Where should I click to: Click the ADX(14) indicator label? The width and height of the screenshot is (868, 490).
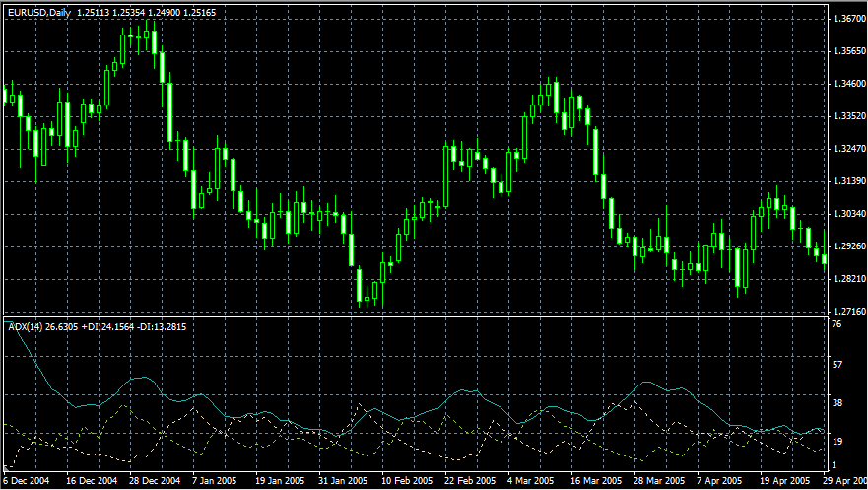click(x=25, y=327)
